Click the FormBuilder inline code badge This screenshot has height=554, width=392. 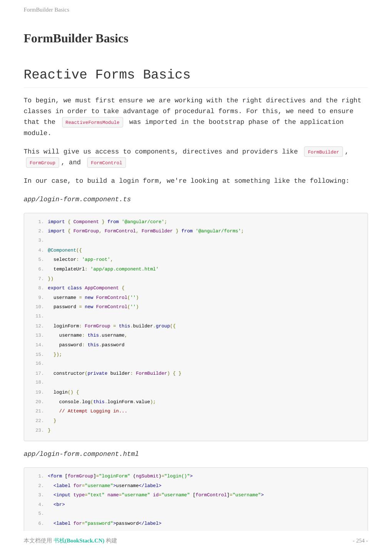[x=323, y=152]
